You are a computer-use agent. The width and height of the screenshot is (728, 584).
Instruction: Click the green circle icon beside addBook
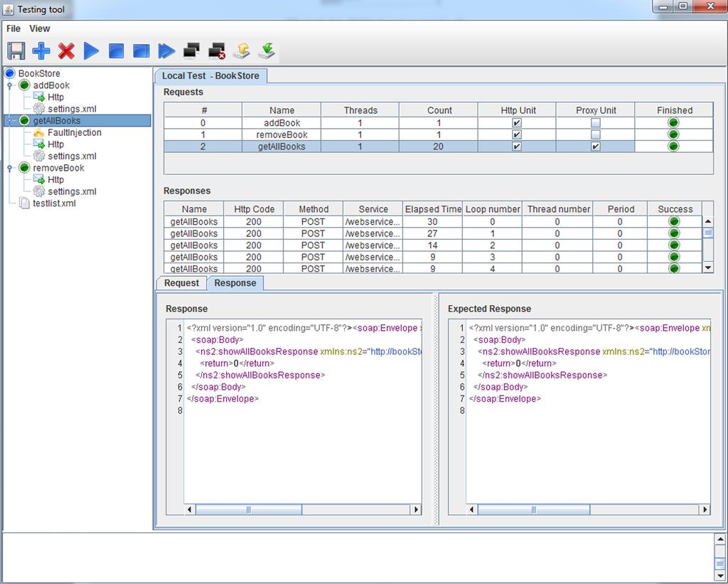pyautogui.click(x=25, y=85)
